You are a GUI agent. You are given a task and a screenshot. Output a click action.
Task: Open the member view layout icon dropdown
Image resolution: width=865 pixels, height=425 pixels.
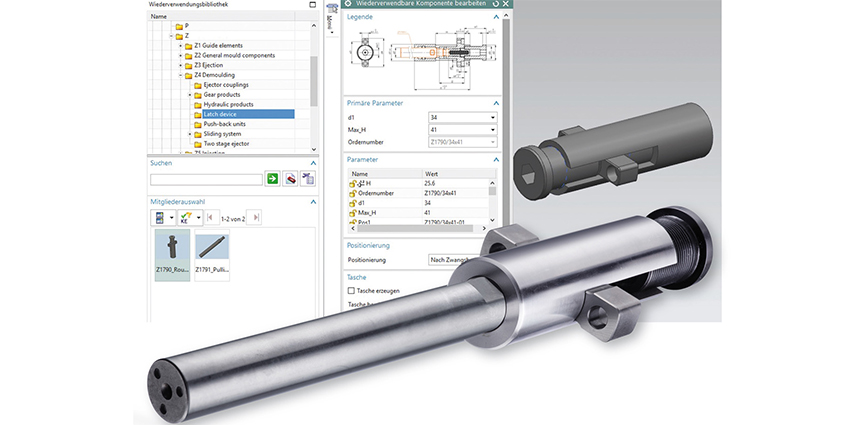171,217
